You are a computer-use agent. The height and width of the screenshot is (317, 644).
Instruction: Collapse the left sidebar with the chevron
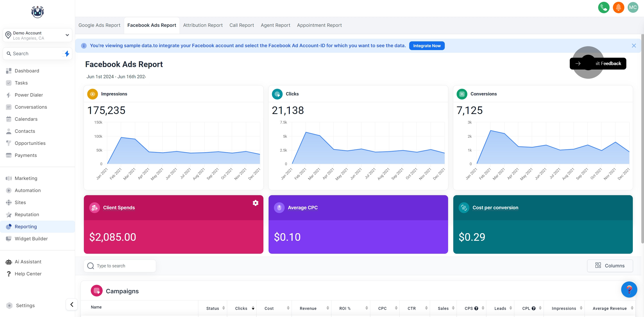[72, 304]
